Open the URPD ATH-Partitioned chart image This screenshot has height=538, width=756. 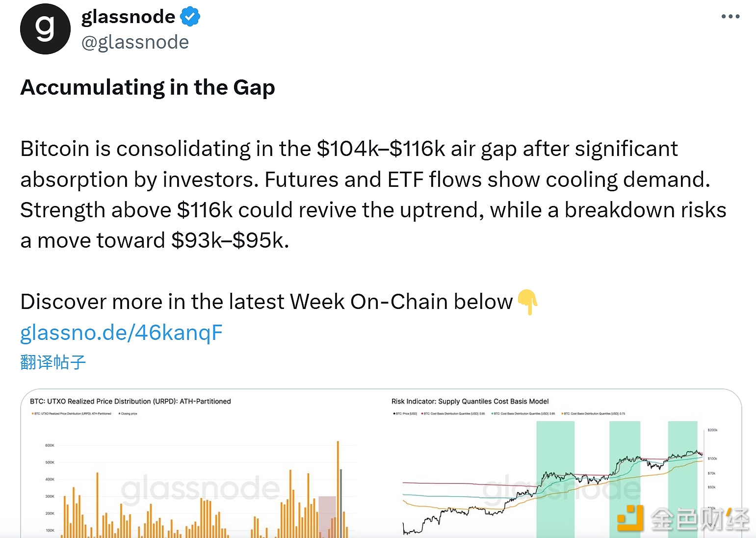[x=196, y=471]
